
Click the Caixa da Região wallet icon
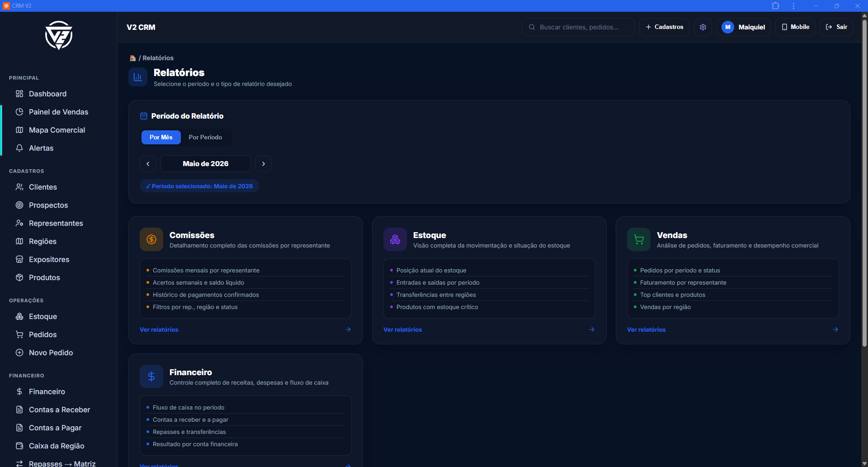19,446
